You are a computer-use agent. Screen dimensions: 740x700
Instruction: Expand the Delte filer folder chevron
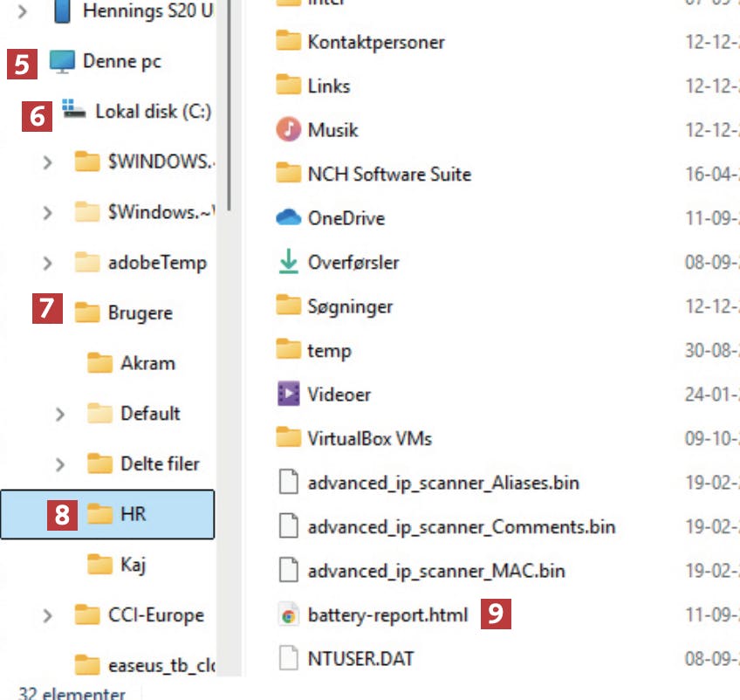pos(60,464)
